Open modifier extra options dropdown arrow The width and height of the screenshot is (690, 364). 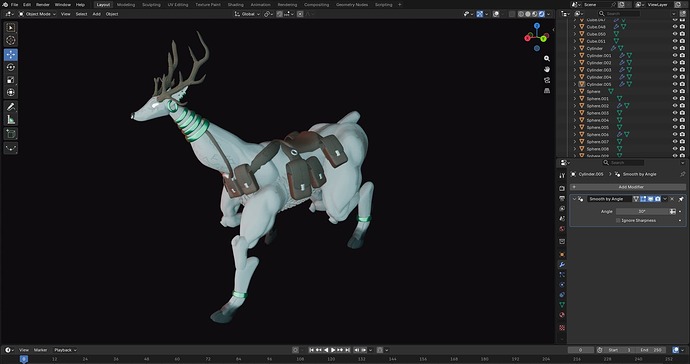(x=665, y=199)
